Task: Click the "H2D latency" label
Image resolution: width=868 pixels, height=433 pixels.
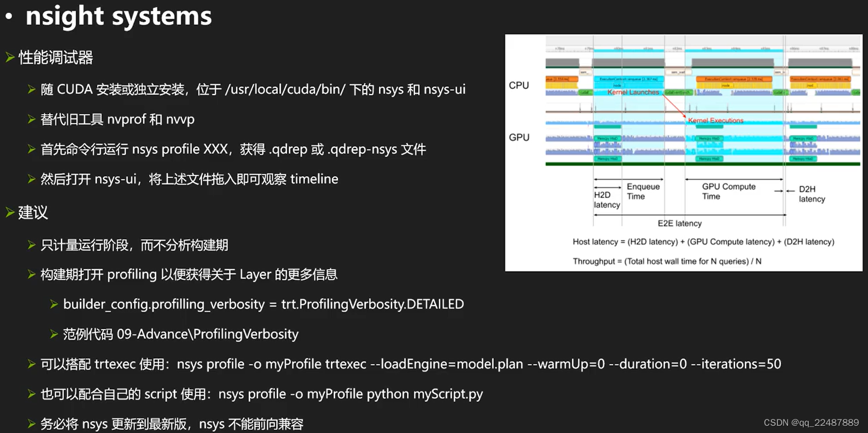Action: point(607,200)
